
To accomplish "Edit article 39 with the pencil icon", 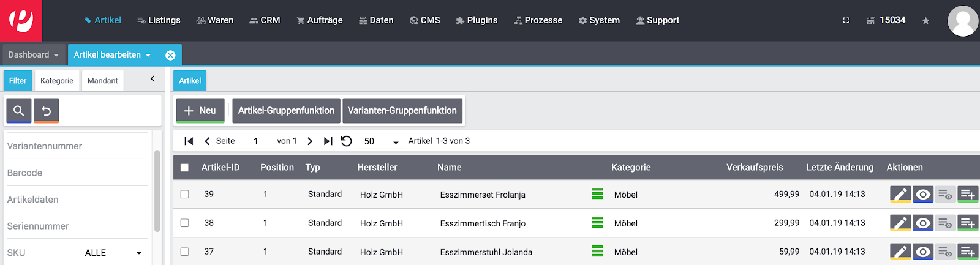I will tap(900, 195).
